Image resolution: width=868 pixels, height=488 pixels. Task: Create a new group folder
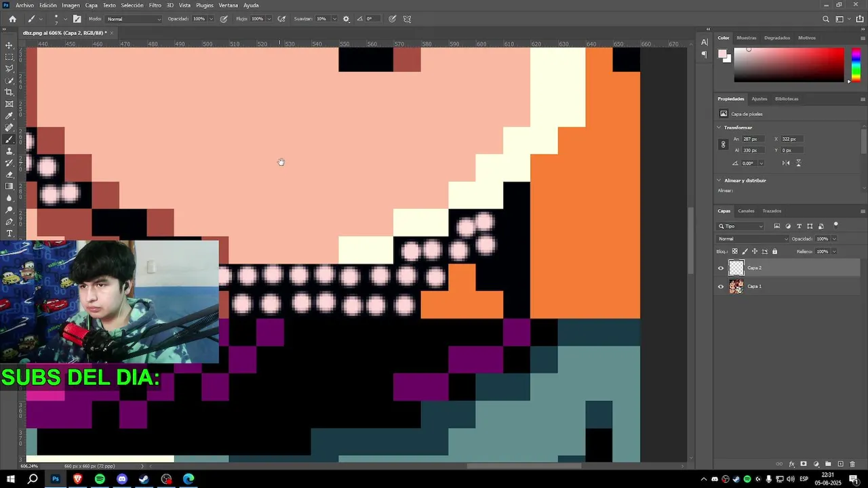828,464
